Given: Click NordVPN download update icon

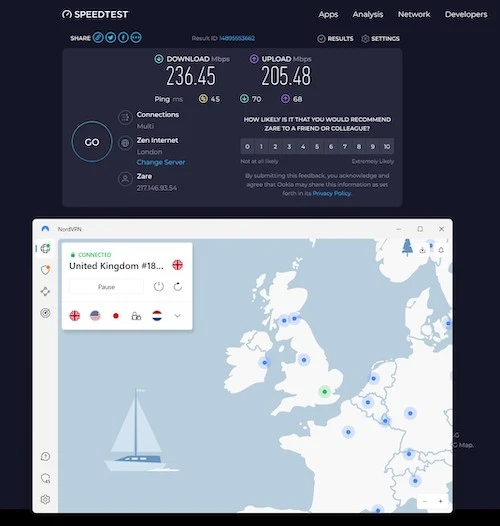Looking at the screenshot, I should click(422, 250).
